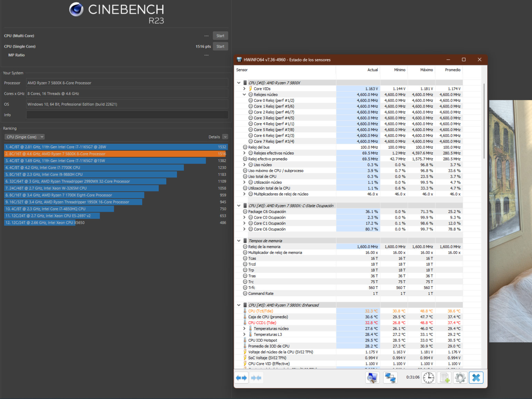Screen dimensions: 532x399
Task: Click Core 7 Reloj (perf #3/4) row
Action: coord(348,141)
